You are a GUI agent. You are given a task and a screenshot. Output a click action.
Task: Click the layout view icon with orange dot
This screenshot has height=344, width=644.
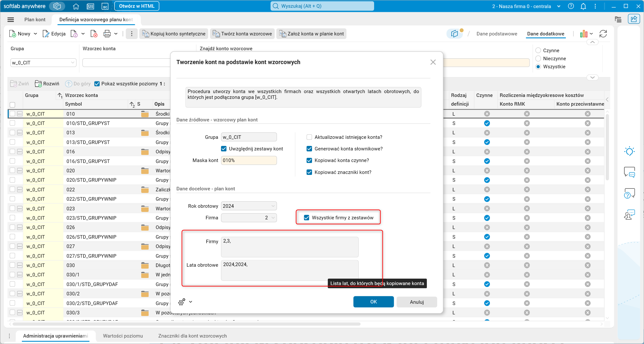click(x=455, y=33)
